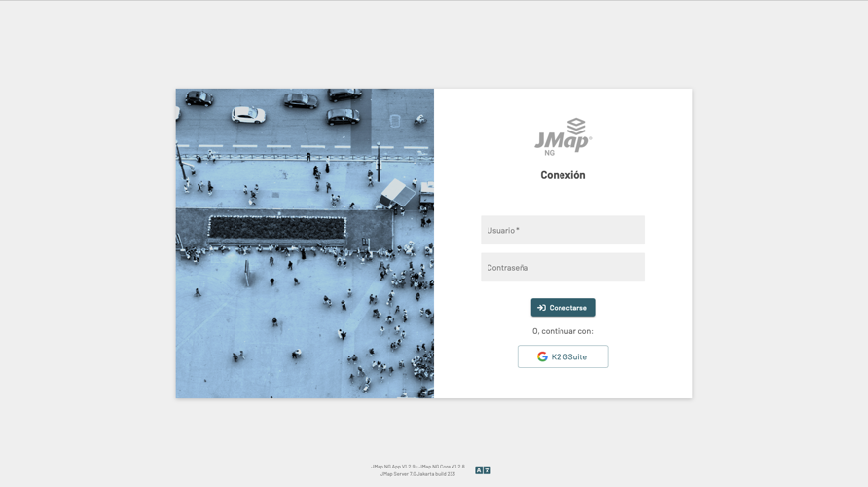The width and height of the screenshot is (868, 487).
Task: Continue with K2 GSuite sign-in
Action: [562, 356]
